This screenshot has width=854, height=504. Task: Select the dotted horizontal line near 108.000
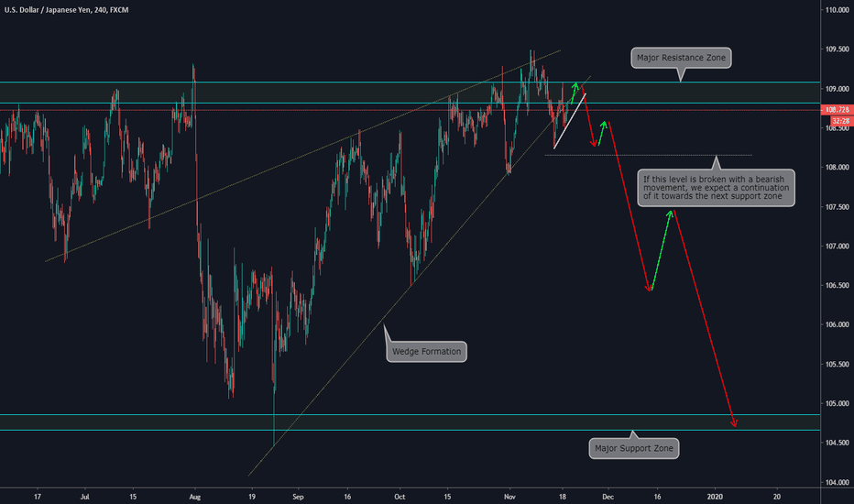point(641,155)
